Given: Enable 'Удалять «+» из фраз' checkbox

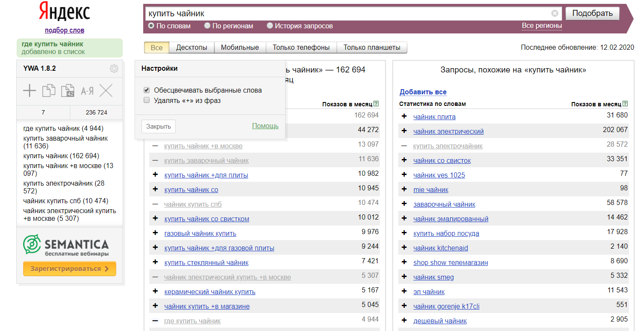Looking at the screenshot, I should [x=147, y=100].
